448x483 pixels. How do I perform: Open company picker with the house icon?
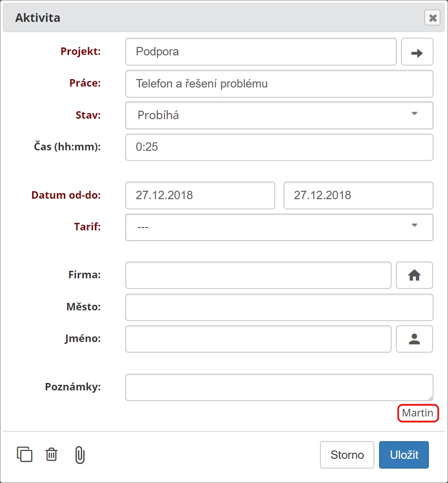click(414, 275)
